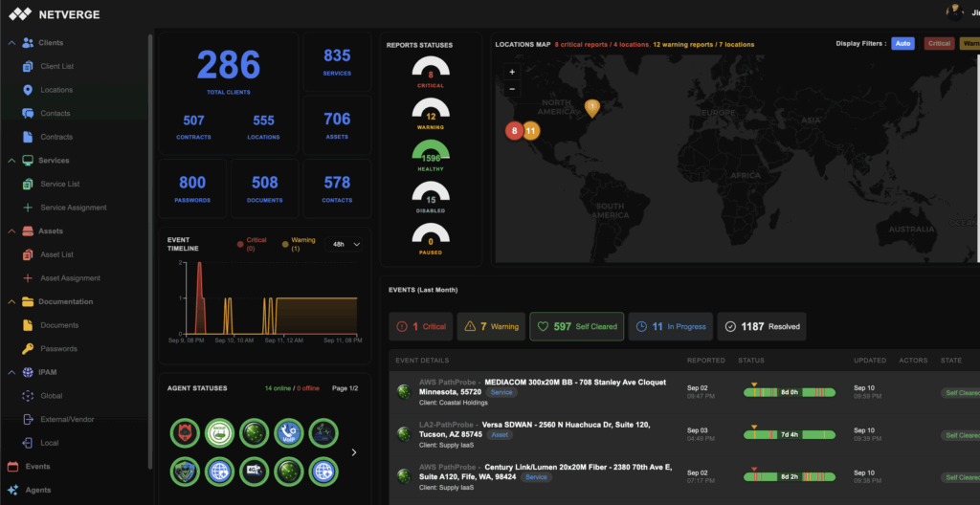Click the VoIP agent status icon
980x505 pixels.
click(x=288, y=433)
